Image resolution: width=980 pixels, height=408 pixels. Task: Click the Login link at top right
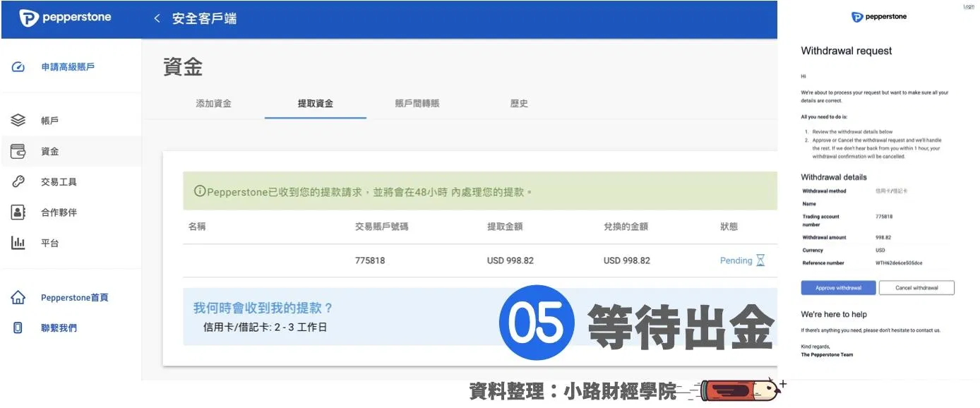point(969,6)
